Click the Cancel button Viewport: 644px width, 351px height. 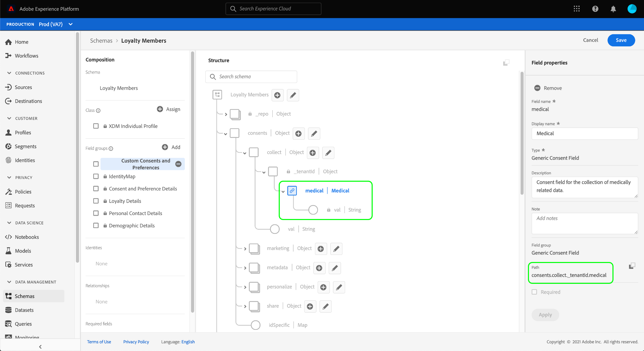[590, 40]
